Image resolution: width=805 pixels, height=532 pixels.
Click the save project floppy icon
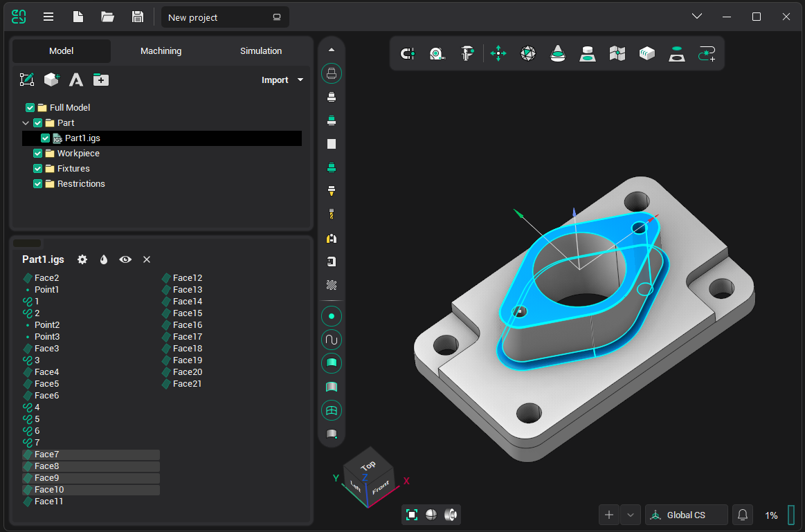click(x=138, y=17)
